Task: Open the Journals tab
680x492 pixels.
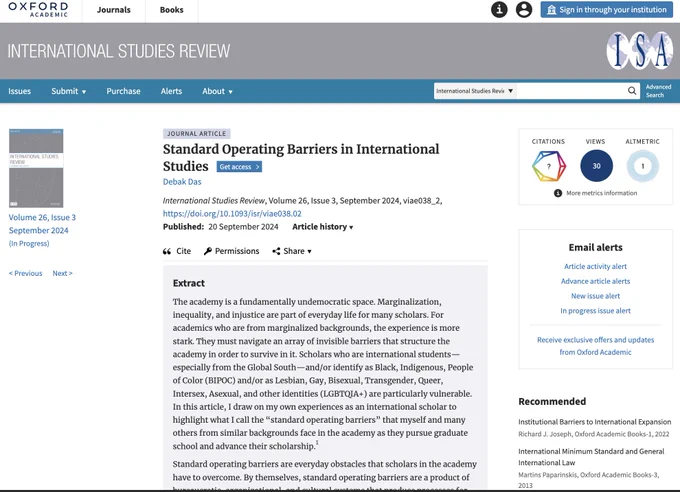Action: coord(114,10)
